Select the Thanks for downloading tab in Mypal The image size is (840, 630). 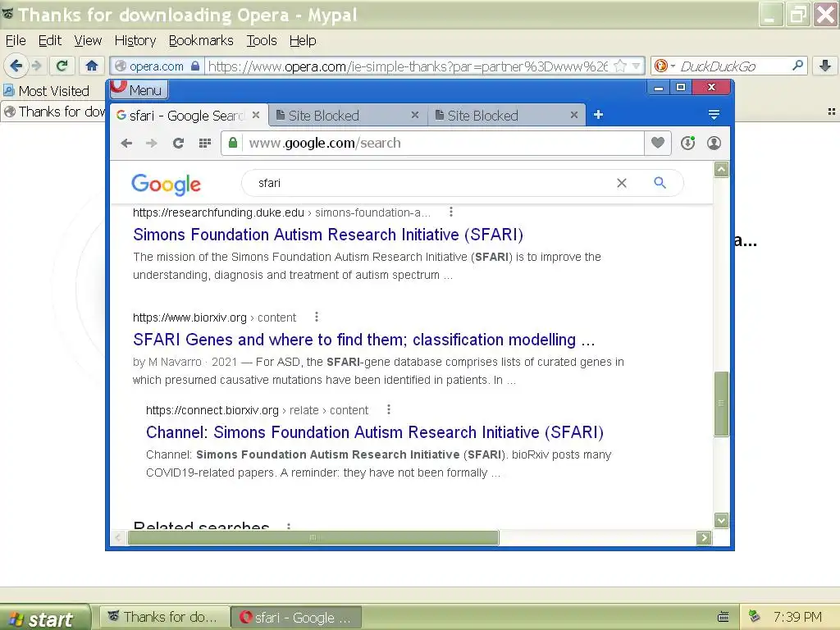[53, 112]
